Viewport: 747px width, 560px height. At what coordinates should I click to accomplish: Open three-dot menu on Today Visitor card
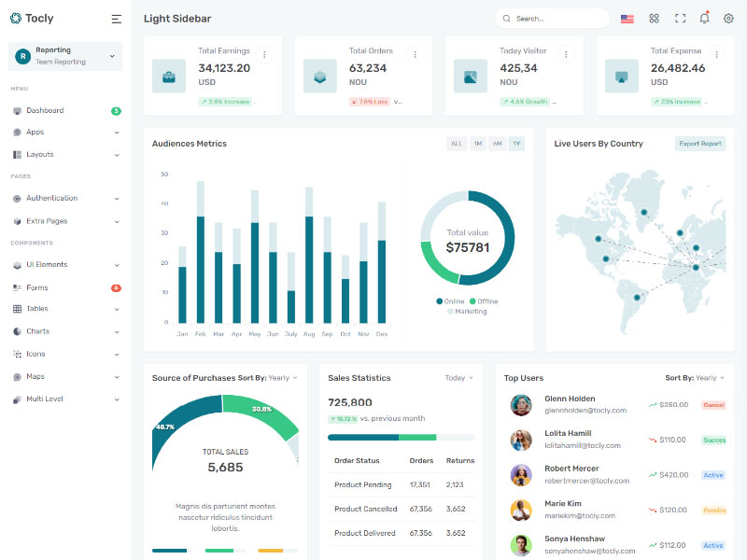point(565,54)
